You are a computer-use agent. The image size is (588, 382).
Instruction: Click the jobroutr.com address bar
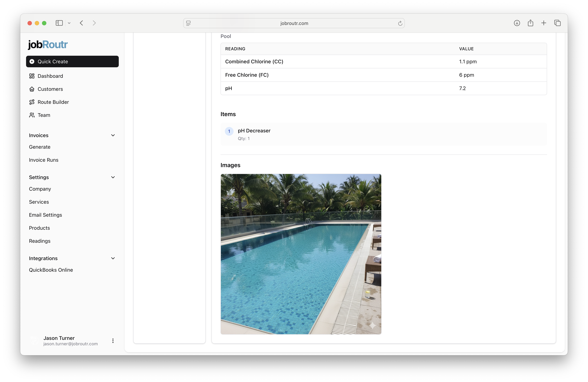(294, 23)
